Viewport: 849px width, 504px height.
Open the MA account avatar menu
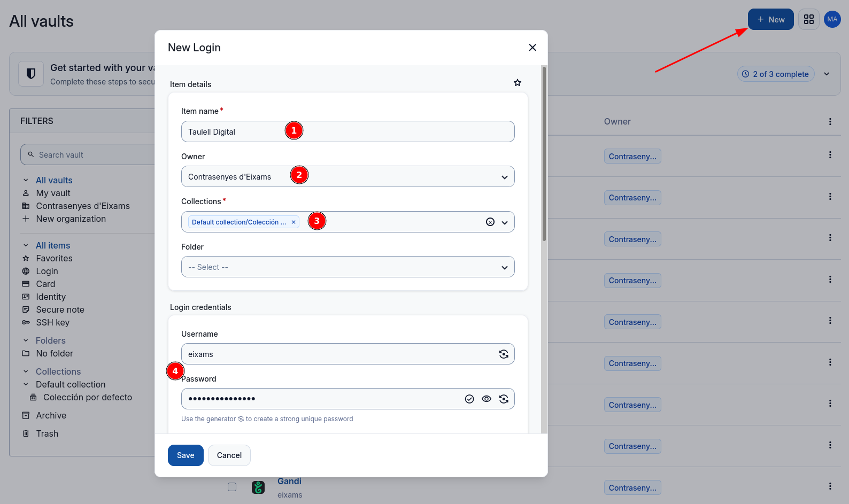click(x=832, y=19)
